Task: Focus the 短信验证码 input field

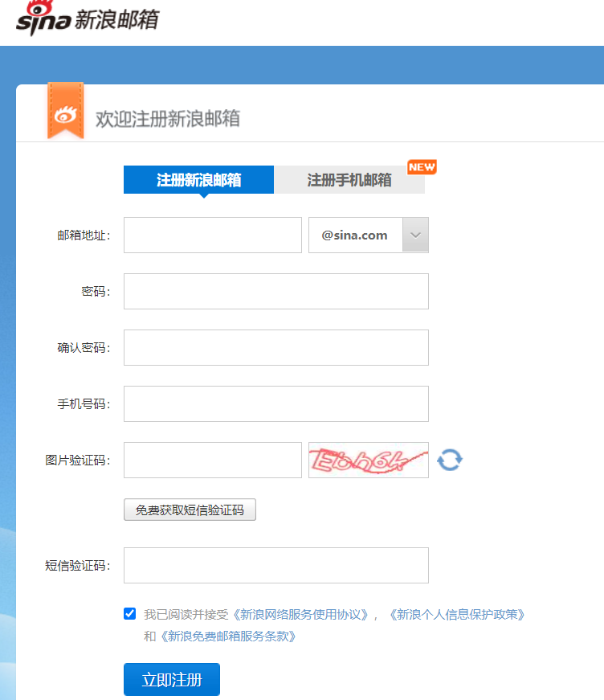Action: click(276, 565)
